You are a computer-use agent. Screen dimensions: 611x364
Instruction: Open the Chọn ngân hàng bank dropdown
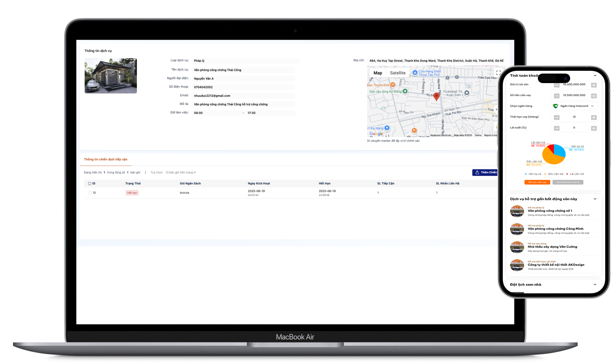tap(574, 106)
